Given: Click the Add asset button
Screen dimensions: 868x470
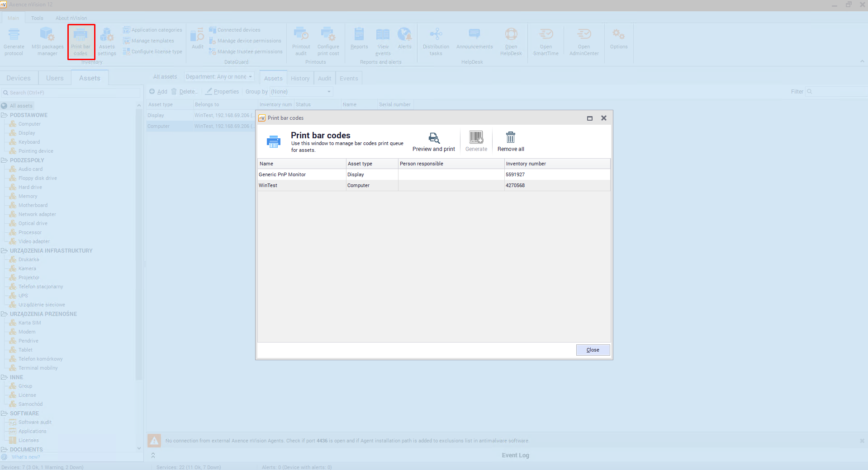Looking at the screenshot, I should [158, 92].
